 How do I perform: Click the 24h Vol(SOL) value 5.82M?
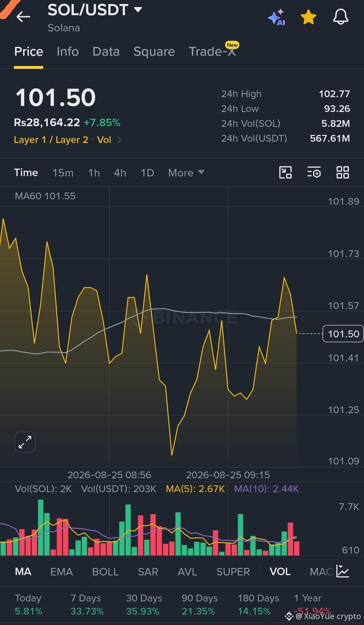[x=336, y=123]
